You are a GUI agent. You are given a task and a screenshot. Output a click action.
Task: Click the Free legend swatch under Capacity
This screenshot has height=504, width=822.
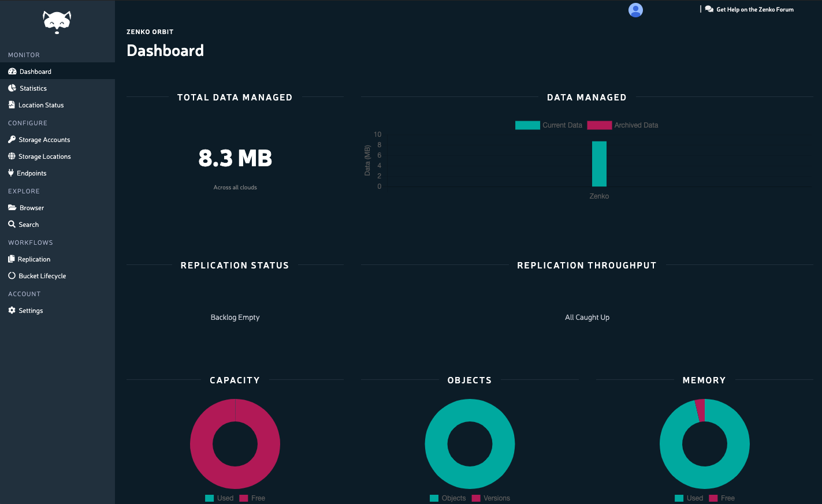[244, 498]
